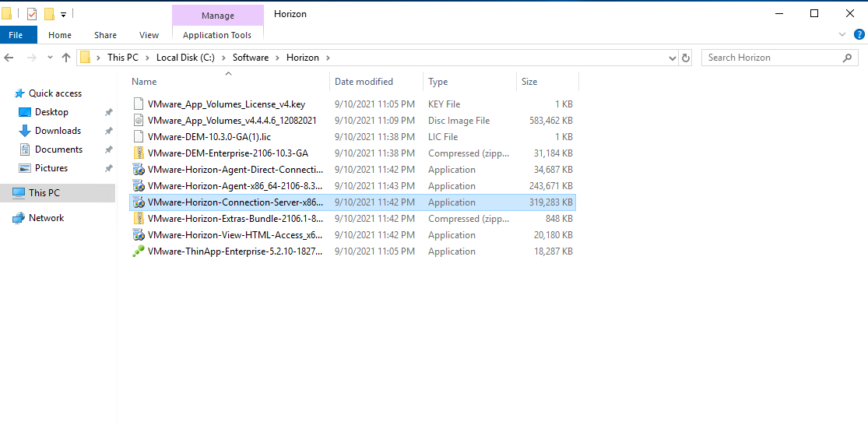Expand chevron after Local Disk (C:)

coord(223,58)
